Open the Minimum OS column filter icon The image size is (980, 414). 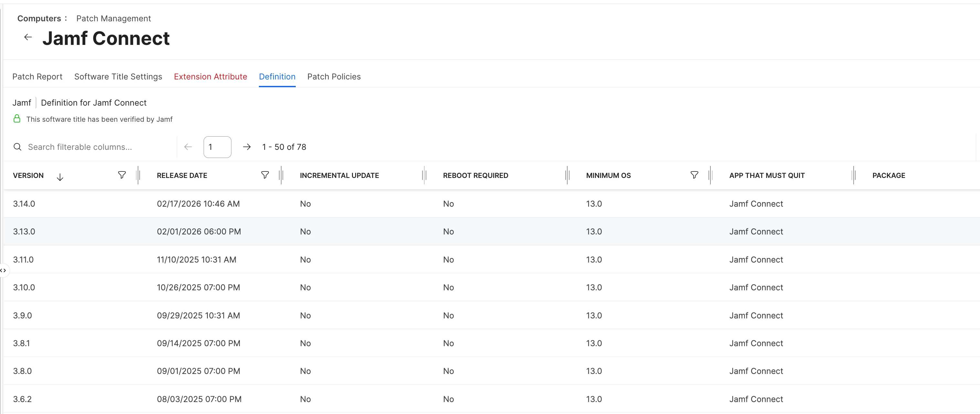(694, 175)
